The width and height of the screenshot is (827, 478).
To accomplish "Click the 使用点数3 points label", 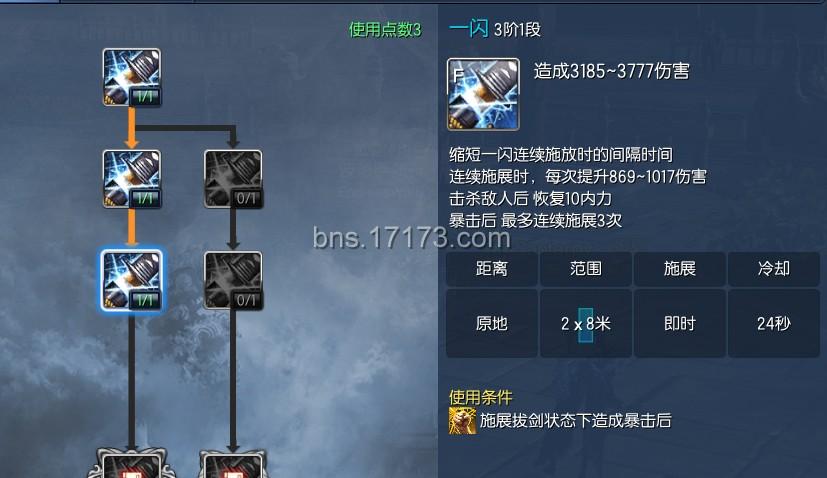I will [385, 30].
